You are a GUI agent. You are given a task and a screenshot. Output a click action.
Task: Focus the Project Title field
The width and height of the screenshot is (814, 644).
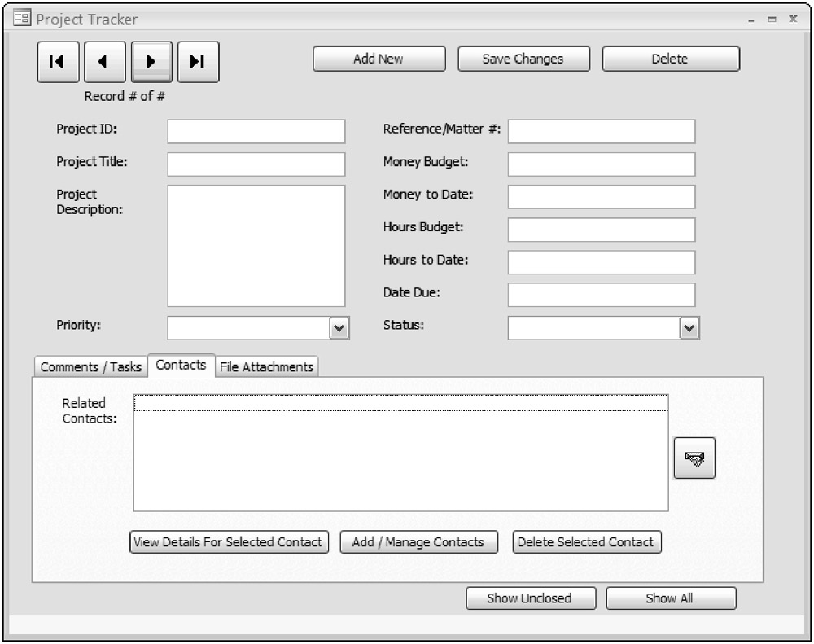[x=256, y=164]
